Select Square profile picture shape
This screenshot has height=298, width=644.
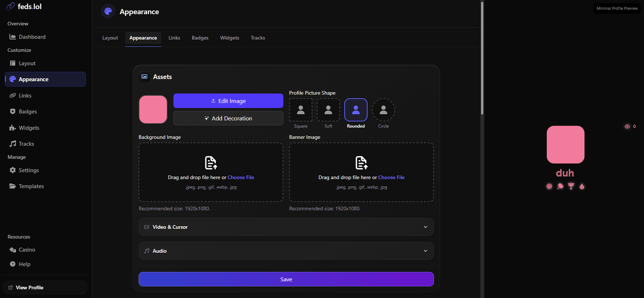tap(301, 110)
